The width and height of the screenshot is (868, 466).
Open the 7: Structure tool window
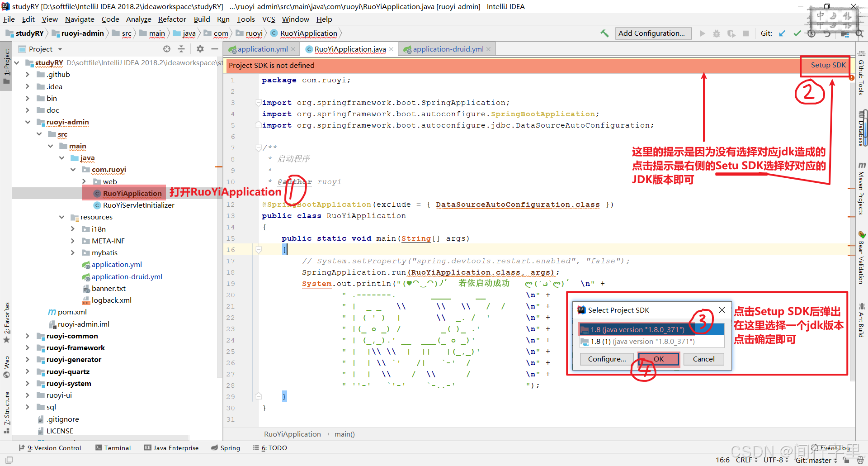point(6,412)
